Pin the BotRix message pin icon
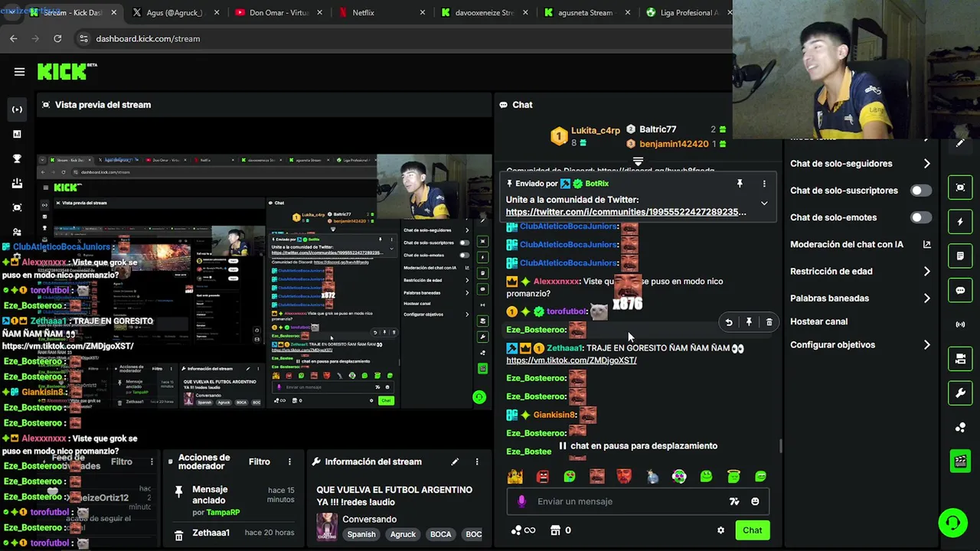980x551 pixels. coord(740,184)
